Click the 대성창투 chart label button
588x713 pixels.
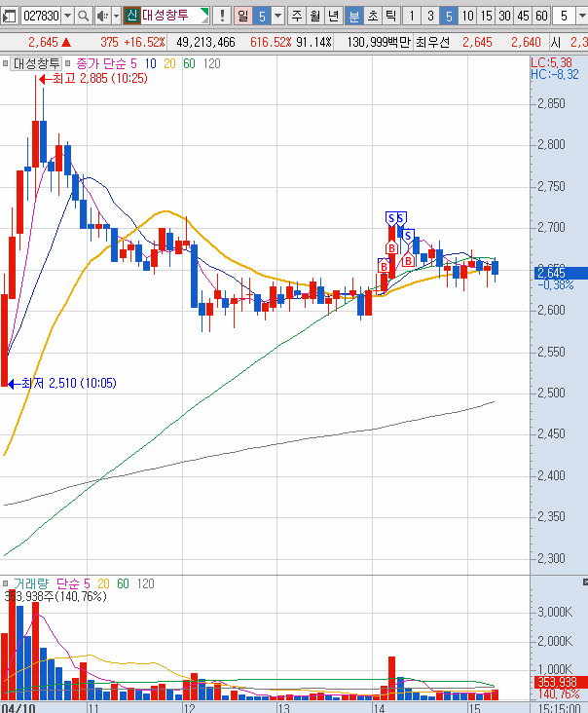(36, 62)
